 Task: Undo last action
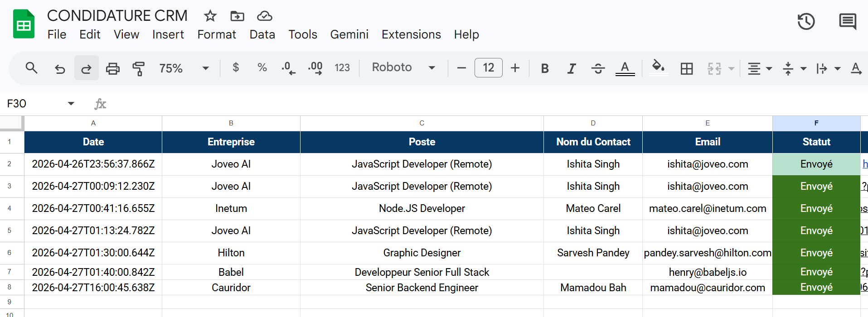[x=60, y=68]
